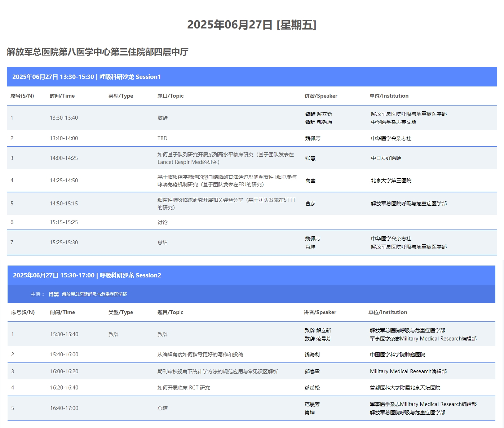The image size is (504, 428).
Task: Click the date heading 2025年06月27日 [星期五]
Action: (x=252, y=24)
